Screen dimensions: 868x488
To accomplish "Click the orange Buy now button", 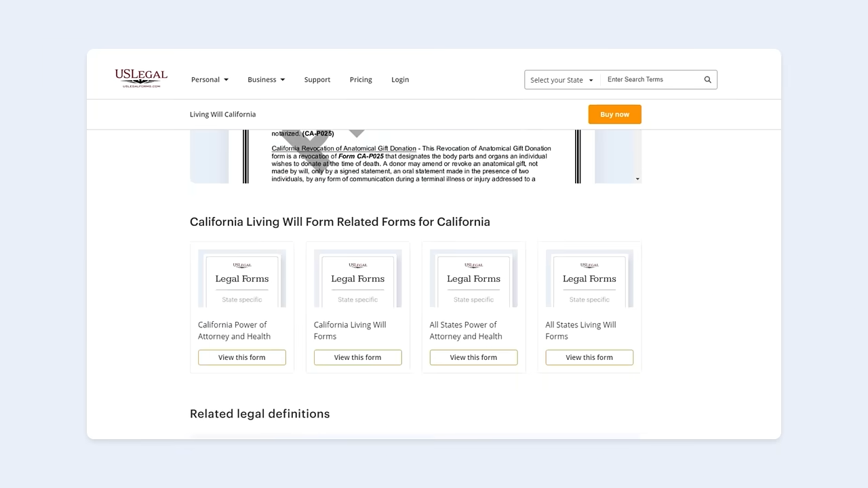I will click(614, 115).
